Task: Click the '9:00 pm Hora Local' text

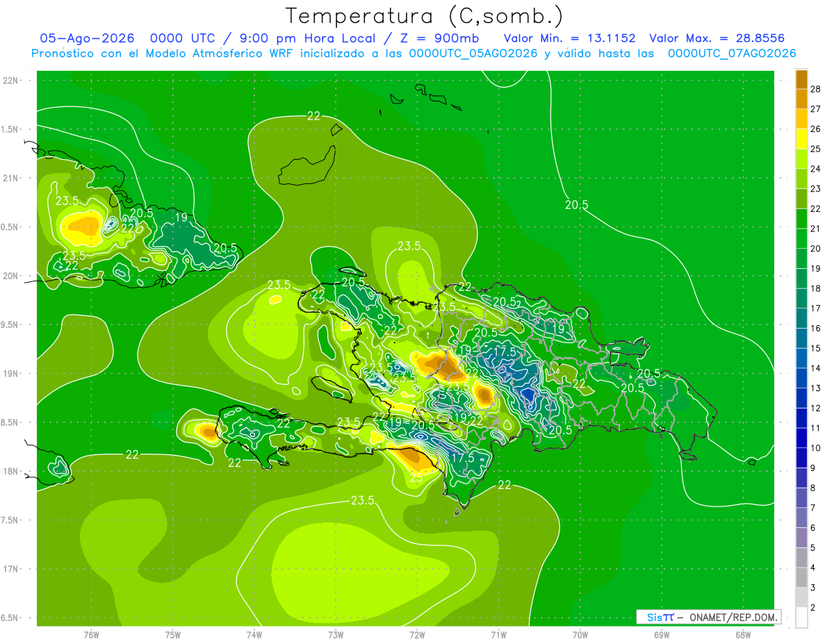Action: tap(309, 38)
